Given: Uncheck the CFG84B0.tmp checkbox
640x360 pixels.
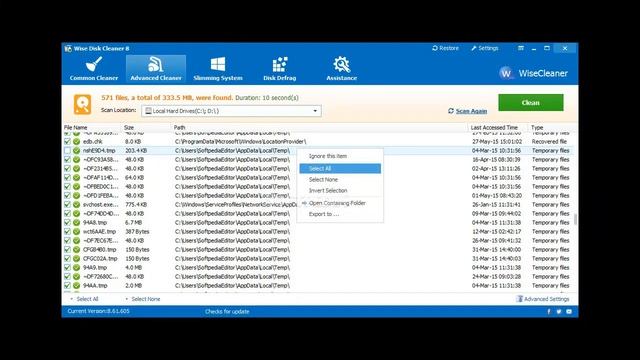Looking at the screenshot, I should [x=67, y=249].
